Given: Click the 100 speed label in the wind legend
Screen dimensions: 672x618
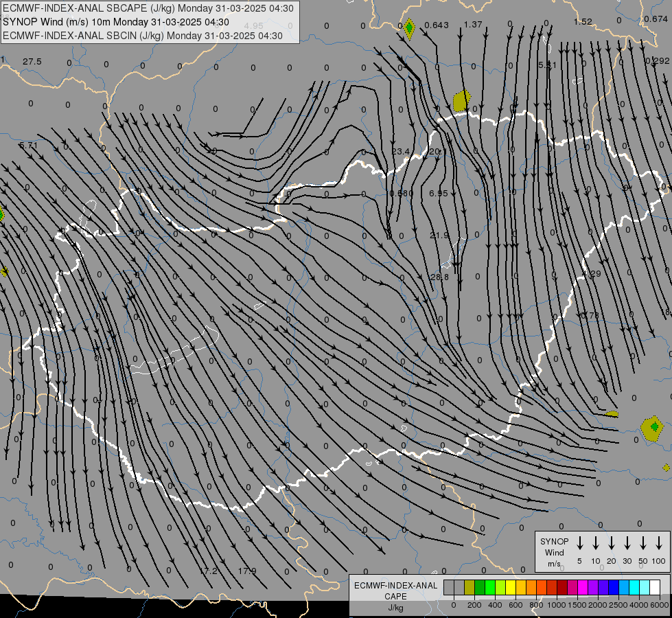Looking at the screenshot, I should (x=659, y=561).
